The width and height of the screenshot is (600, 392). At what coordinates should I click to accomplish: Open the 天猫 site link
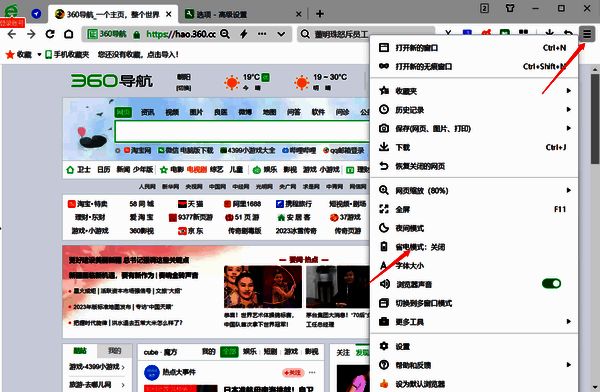191,204
